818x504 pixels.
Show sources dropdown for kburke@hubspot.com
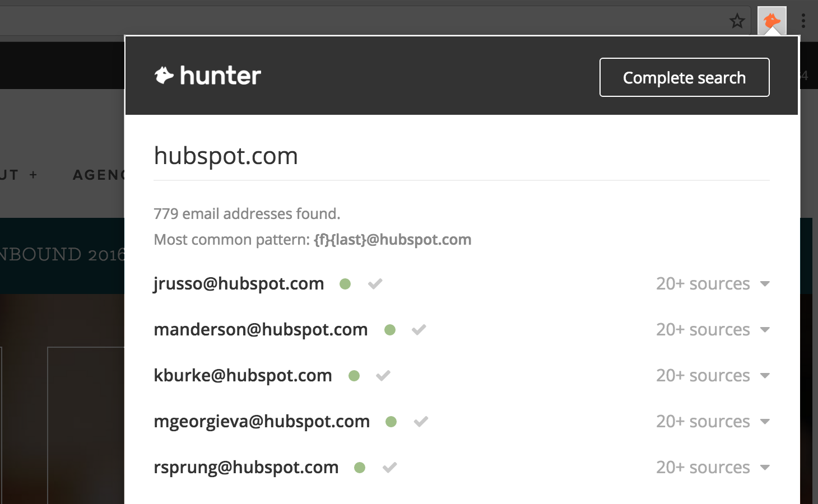[765, 376]
